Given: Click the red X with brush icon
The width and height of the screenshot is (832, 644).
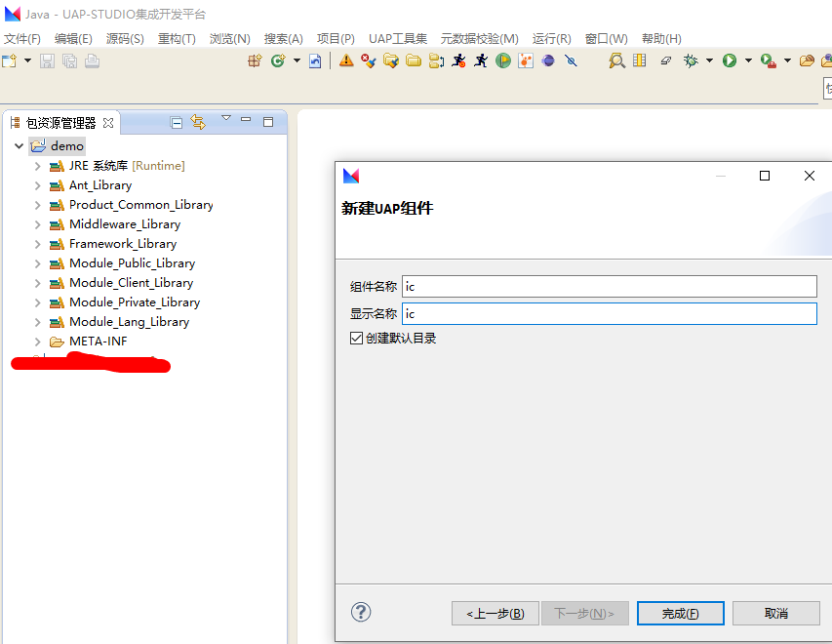Looking at the screenshot, I should [x=369, y=60].
